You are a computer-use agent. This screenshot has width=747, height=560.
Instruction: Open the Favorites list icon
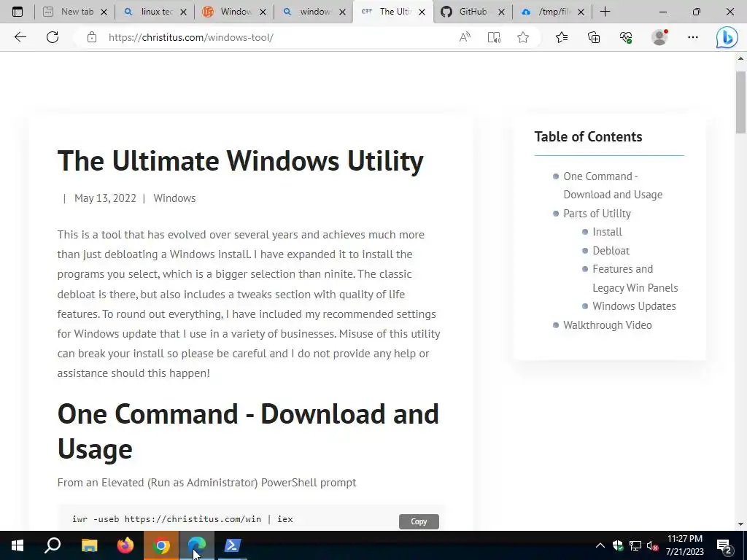click(x=562, y=37)
